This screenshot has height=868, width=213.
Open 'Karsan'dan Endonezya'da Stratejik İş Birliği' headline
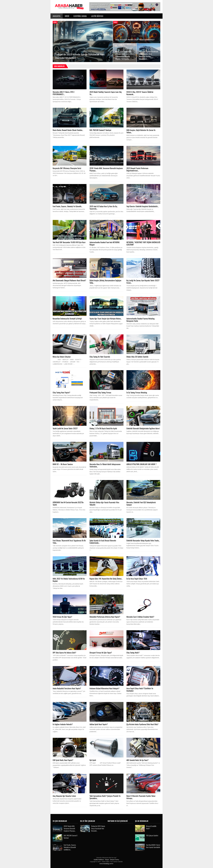(x=67, y=318)
